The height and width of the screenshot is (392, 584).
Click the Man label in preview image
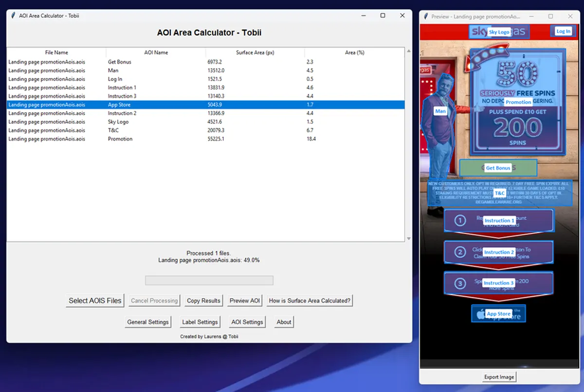pos(440,111)
